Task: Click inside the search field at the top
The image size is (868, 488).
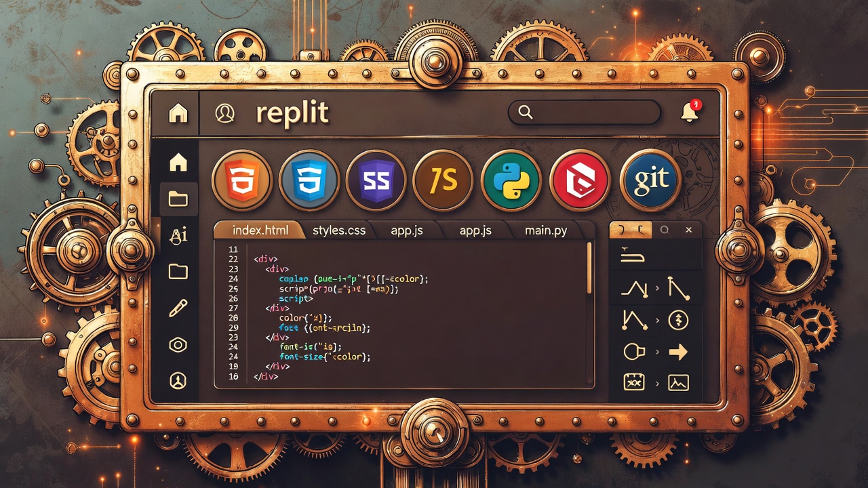Action: pyautogui.click(x=583, y=113)
